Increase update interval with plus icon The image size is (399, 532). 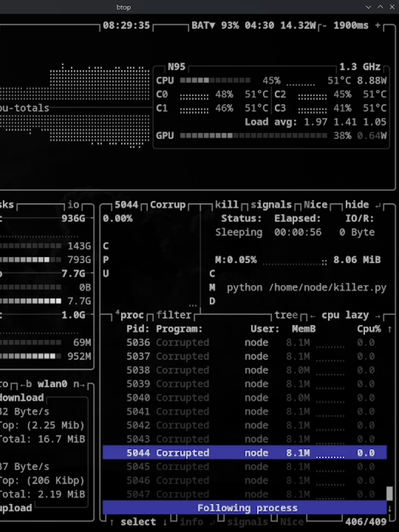click(x=377, y=25)
